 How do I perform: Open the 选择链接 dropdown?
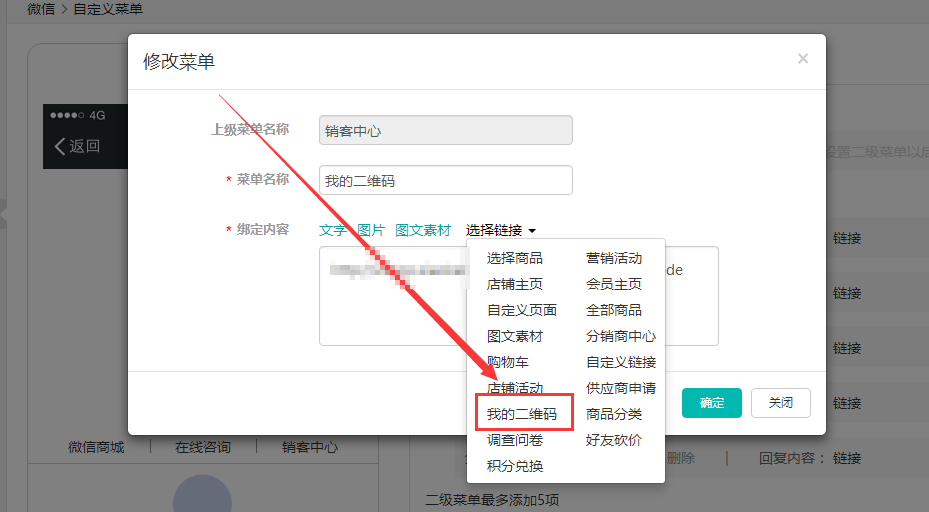(501, 230)
